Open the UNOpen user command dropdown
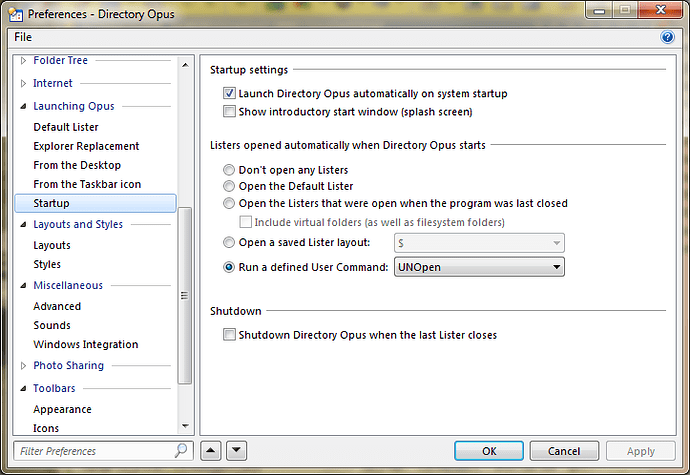690x475 pixels. click(479, 267)
